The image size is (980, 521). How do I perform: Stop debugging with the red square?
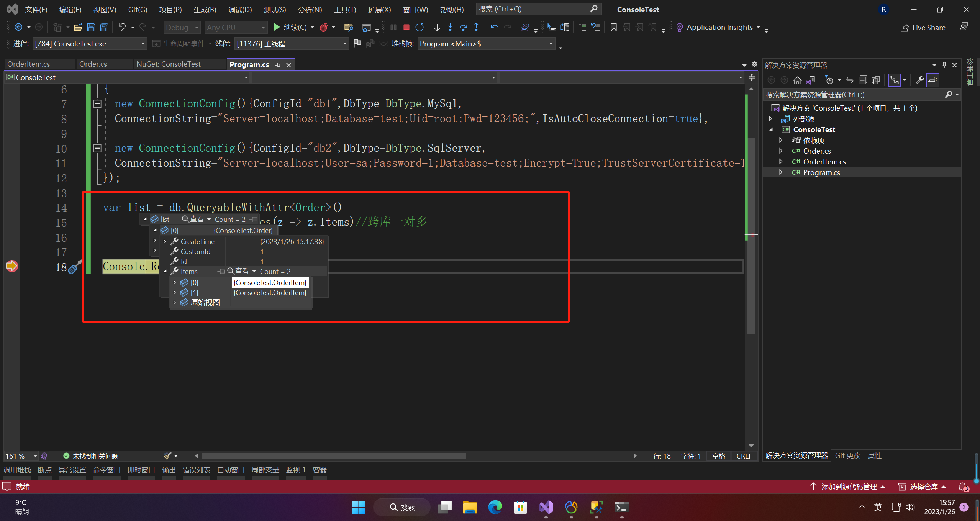tap(406, 27)
